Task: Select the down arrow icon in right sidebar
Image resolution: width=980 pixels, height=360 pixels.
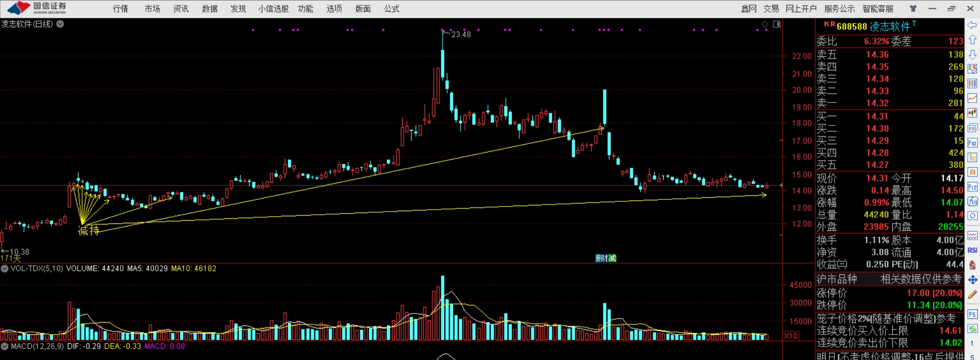Action: pyautogui.click(x=972, y=54)
